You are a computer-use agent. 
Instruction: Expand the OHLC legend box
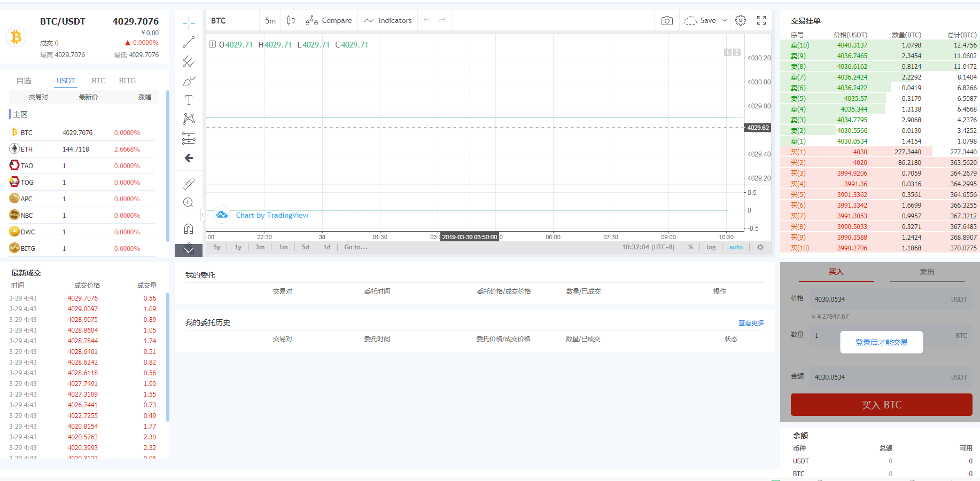(x=212, y=44)
